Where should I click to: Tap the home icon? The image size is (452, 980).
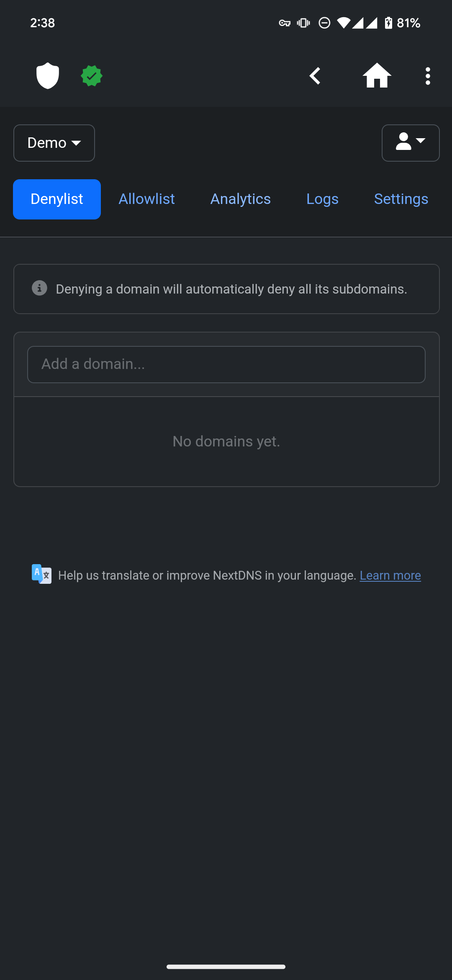(377, 76)
